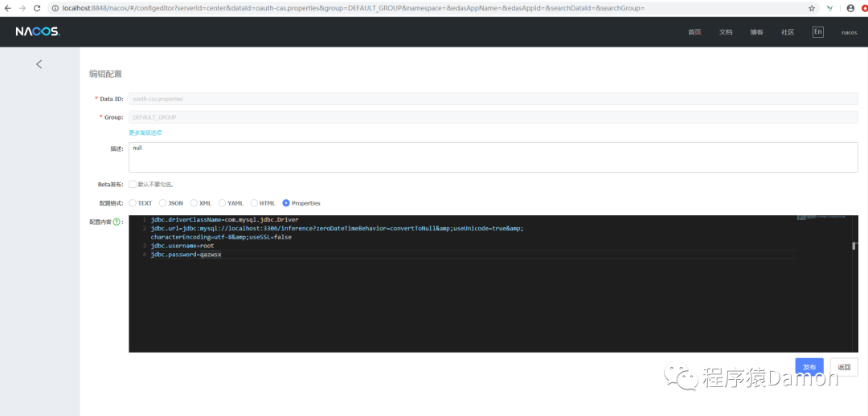Click line jdbc.username=root

182,246
